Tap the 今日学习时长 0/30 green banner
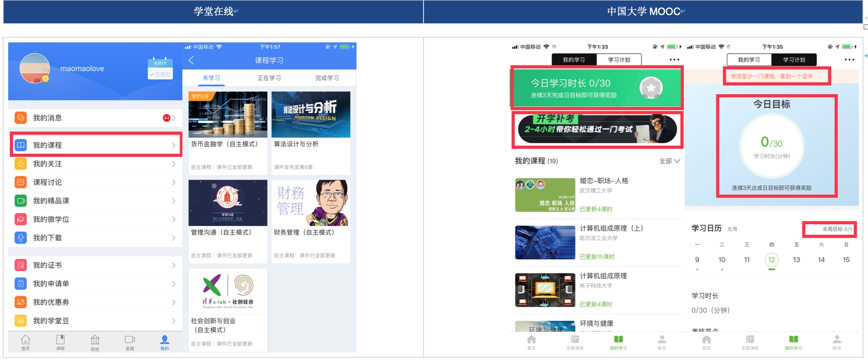The width and height of the screenshot is (868, 361). pos(596,88)
